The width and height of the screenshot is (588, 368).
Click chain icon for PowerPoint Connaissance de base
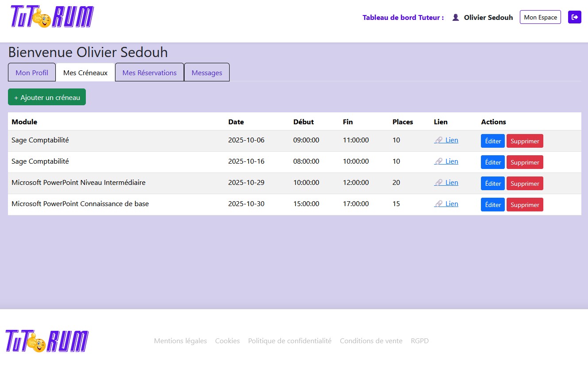(438, 204)
